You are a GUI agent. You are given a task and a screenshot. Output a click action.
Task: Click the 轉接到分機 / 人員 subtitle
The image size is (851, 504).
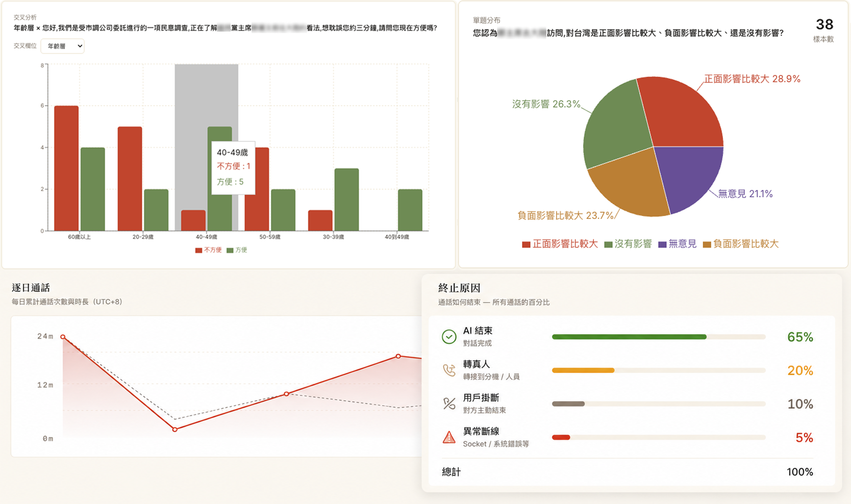pos(491,377)
